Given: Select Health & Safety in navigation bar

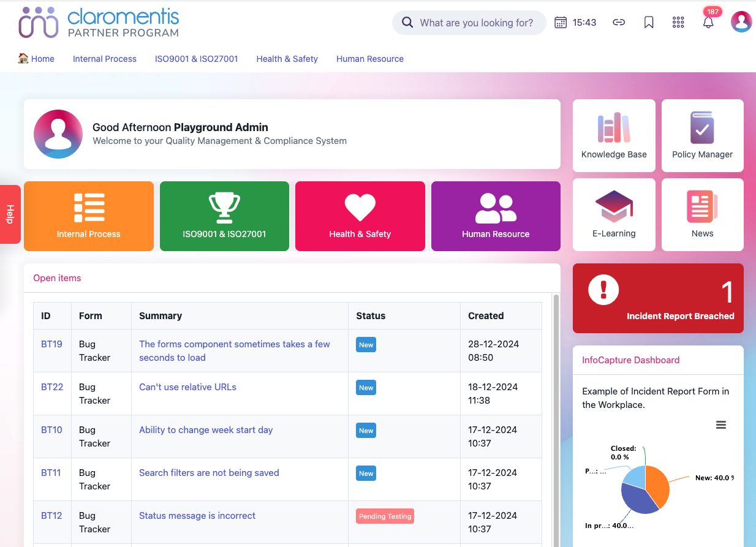Looking at the screenshot, I should click(287, 59).
